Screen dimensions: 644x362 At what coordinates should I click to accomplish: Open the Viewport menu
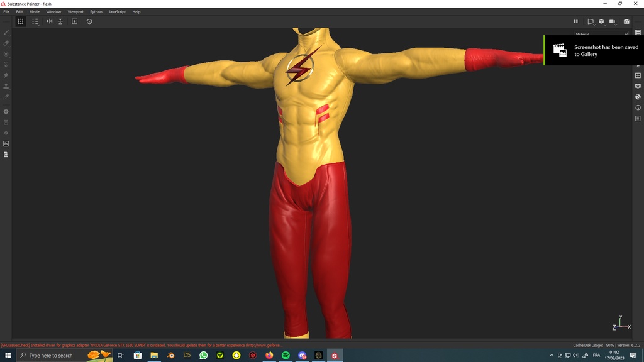[75, 11]
